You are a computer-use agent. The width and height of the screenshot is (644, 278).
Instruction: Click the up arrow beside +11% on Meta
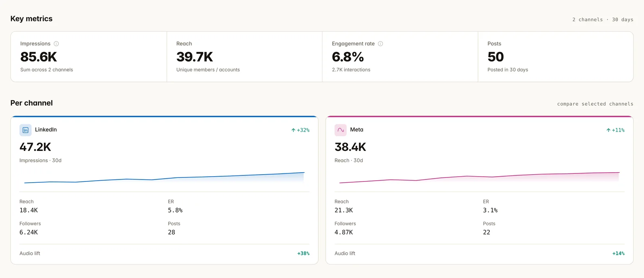[x=609, y=130]
